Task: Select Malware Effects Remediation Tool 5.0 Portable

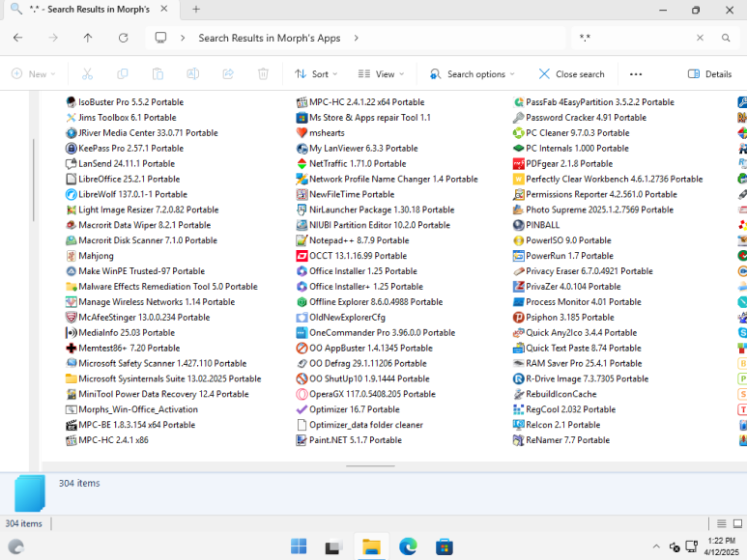Action: [161, 287]
